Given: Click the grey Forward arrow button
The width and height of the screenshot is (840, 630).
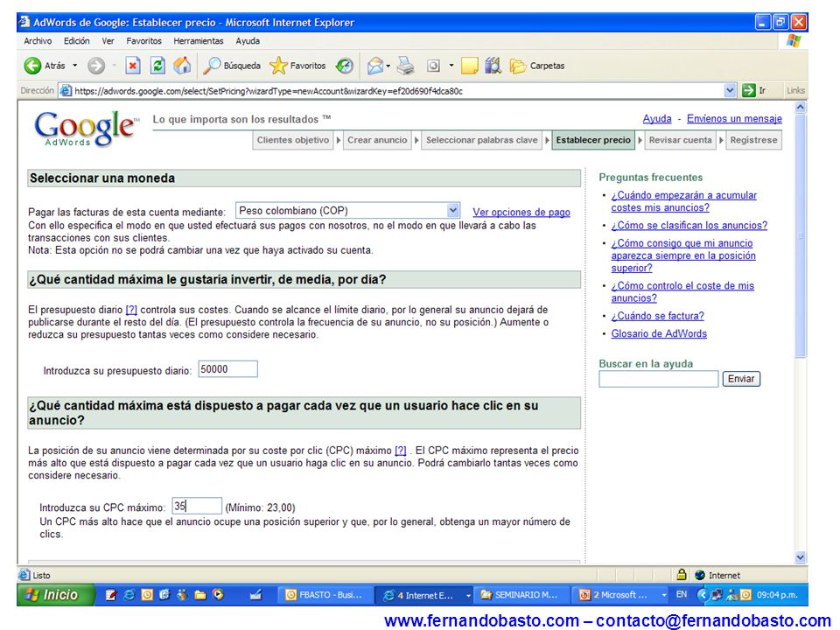Looking at the screenshot, I should tap(96, 66).
